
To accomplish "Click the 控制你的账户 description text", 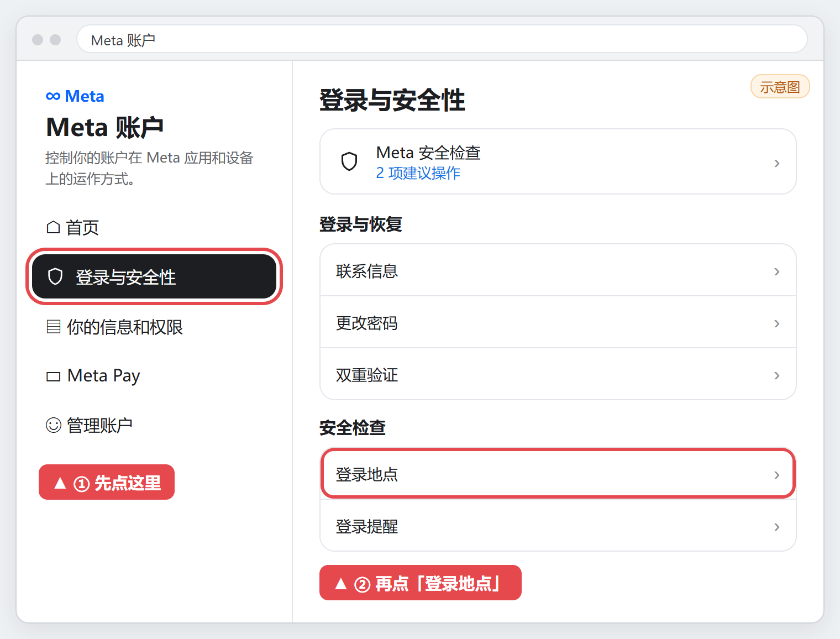I will (149, 168).
